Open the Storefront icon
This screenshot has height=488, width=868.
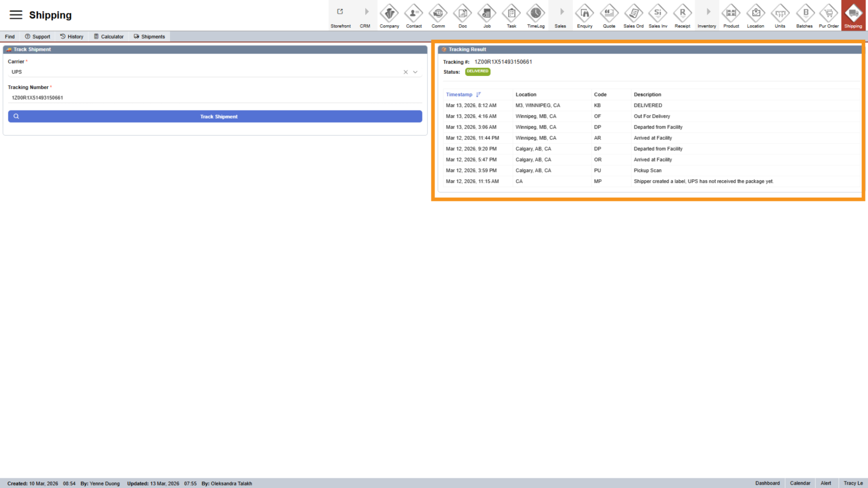click(x=340, y=15)
